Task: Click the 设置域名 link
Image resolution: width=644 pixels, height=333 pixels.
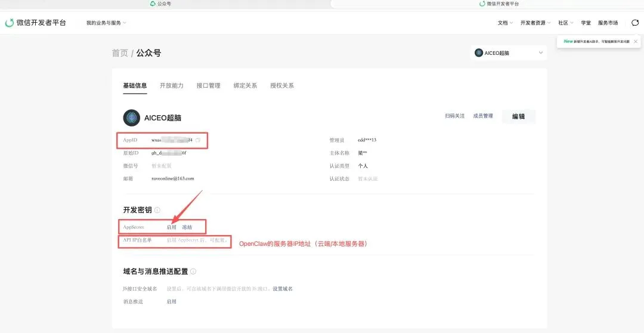Action: tap(283, 289)
